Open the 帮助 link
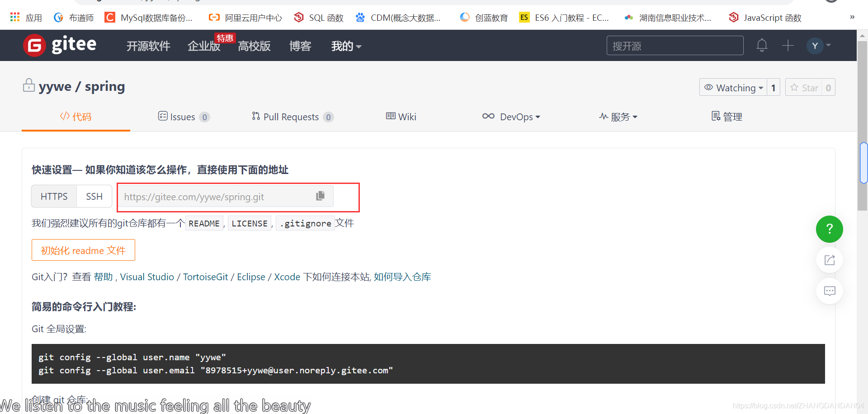The width and height of the screenshot is (868, 414). [103, 277]
